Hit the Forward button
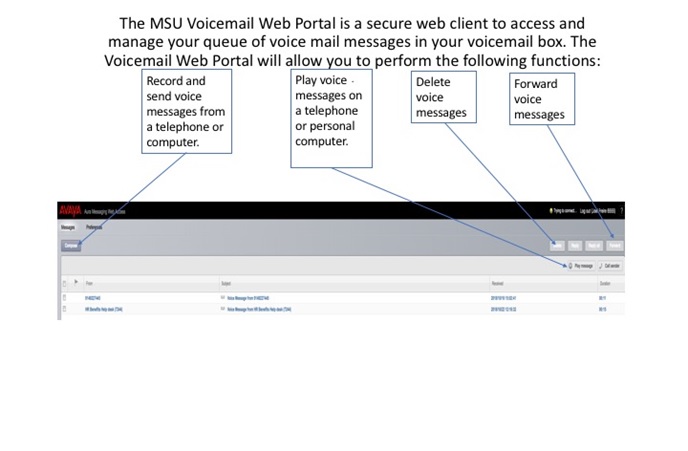The width and height of the screenshot is (688, 451). tap(615, 245)
